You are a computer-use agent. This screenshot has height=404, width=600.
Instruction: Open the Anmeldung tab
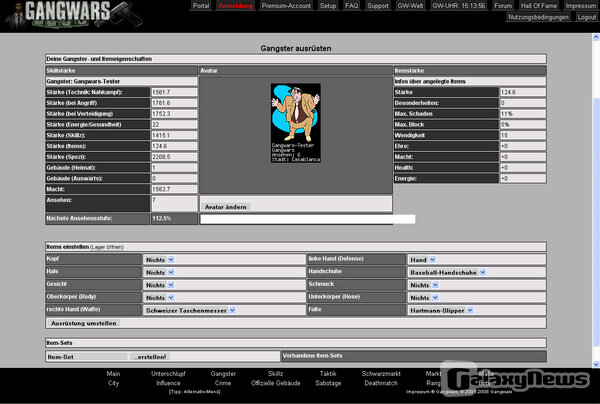235,6
